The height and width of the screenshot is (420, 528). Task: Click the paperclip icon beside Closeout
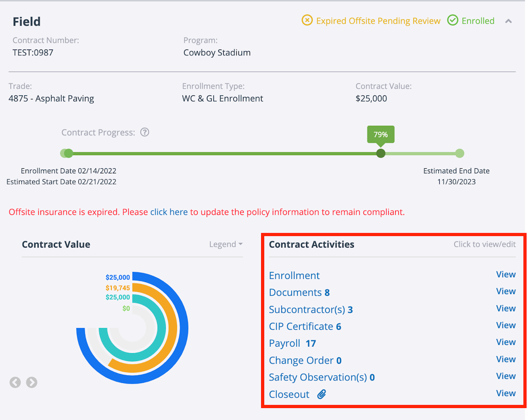[322, 394]
